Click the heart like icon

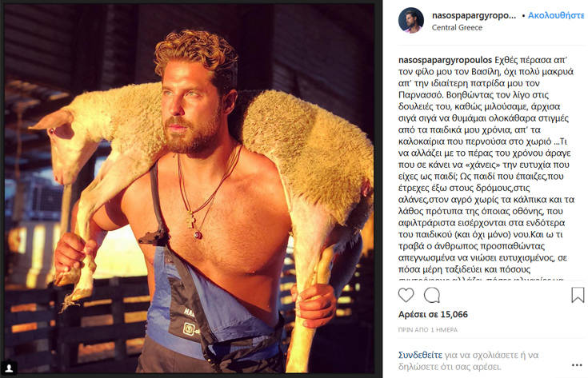click(406, 295)
